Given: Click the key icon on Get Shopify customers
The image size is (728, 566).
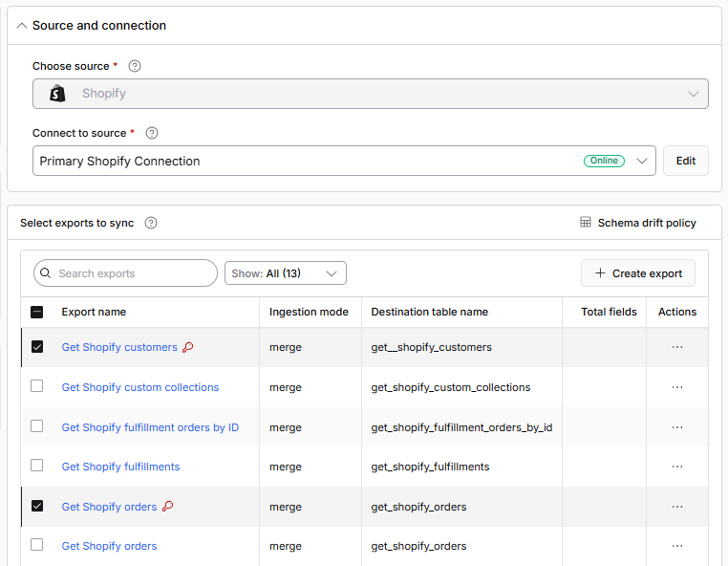Looking at the screenshot, I should [187, 347].
